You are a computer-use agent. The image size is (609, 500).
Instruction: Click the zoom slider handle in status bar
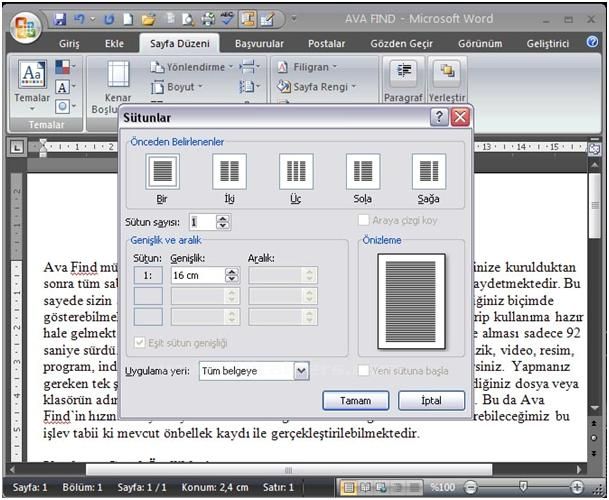(523, 486)
